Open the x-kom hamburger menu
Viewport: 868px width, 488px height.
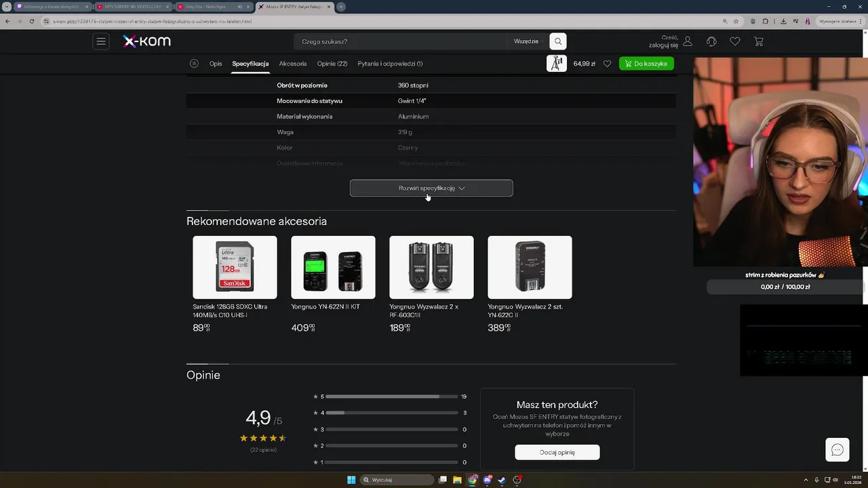101,41
